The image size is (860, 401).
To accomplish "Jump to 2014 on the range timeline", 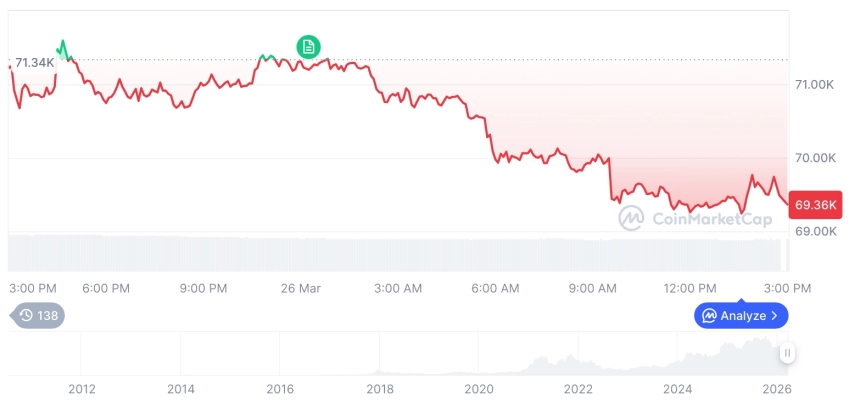I will pos(180,389).
